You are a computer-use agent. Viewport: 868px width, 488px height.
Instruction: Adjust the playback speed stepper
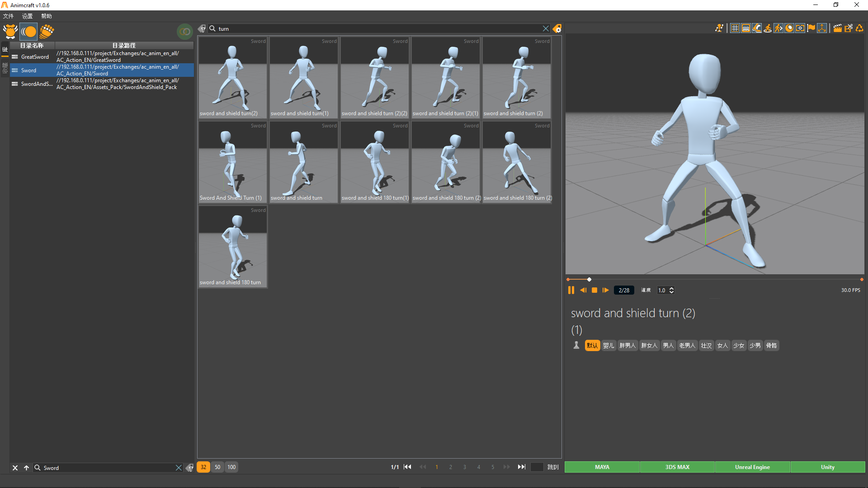pyautogui.click(x=672, y=290)
